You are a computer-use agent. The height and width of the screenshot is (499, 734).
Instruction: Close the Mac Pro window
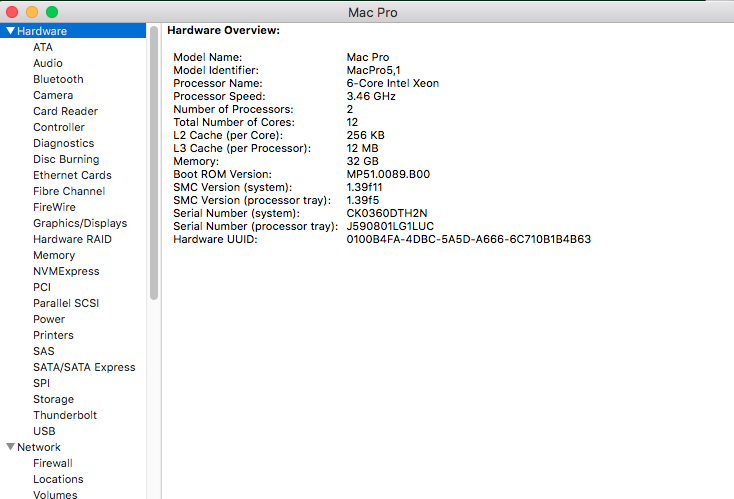pyautogui.click(x=12, y=12)
